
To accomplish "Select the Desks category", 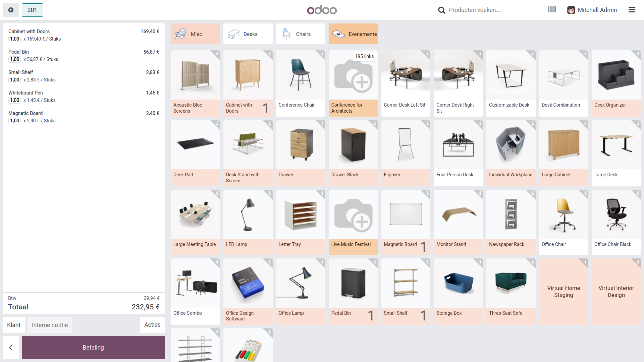I will (x=248, y=34).
